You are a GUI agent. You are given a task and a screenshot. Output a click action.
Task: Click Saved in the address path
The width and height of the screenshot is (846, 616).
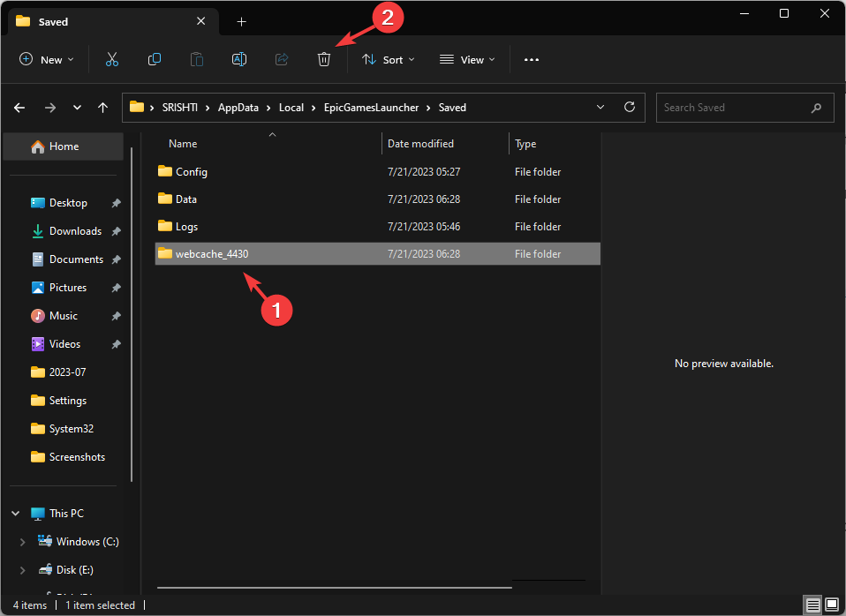(x=452, y=108)
